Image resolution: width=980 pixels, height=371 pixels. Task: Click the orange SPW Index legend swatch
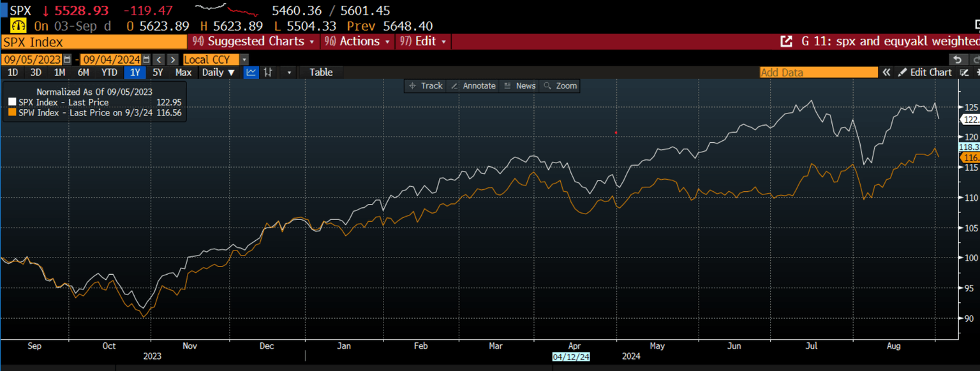coord(11,113)
